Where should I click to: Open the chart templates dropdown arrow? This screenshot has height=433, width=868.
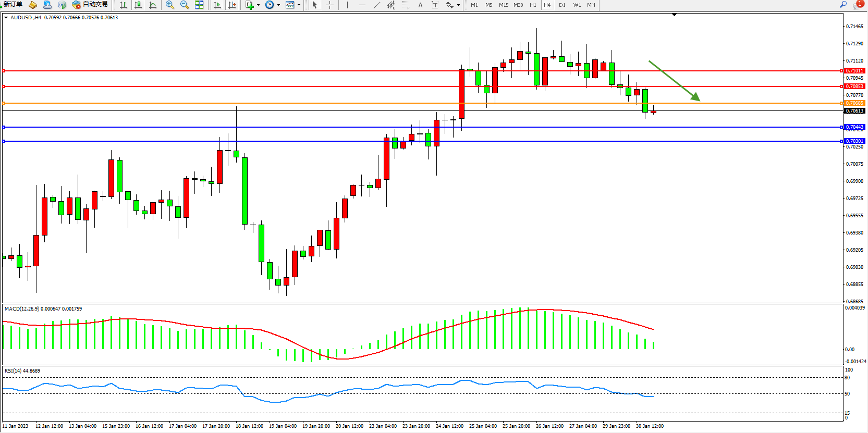(x=299, y=5)
